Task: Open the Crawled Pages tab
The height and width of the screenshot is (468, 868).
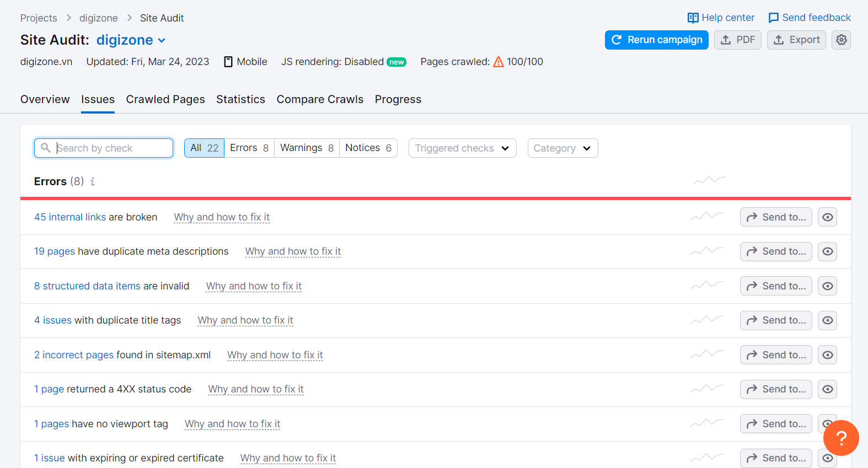Action: pos(165,99)
